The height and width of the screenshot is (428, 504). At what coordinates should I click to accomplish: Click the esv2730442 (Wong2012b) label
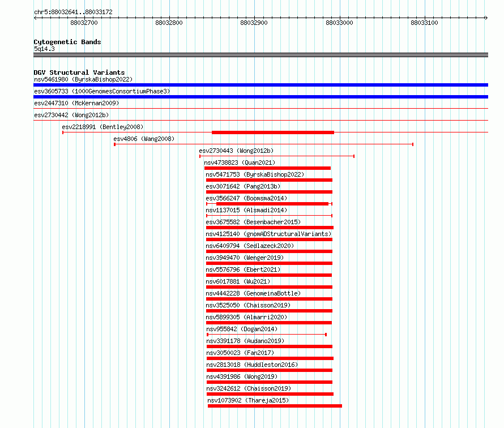point(71,115)
